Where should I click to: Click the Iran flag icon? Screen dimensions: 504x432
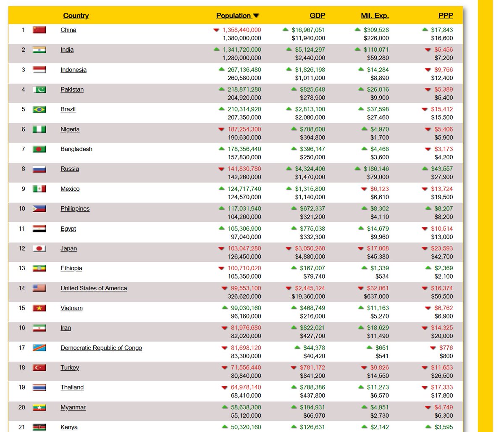coord(39,328)
